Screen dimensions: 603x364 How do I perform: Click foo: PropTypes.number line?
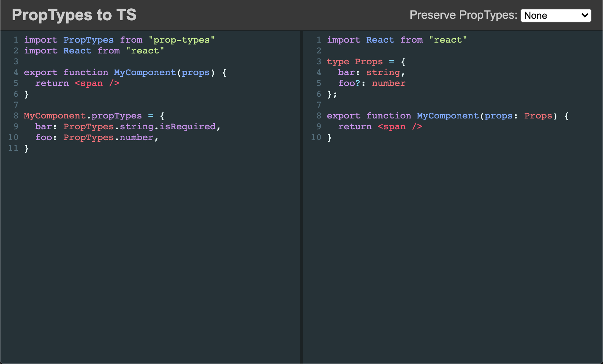[x=97, y=137]
